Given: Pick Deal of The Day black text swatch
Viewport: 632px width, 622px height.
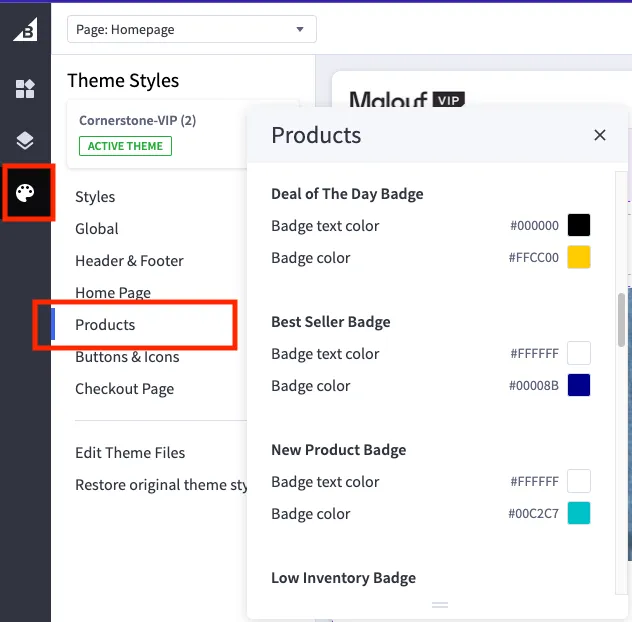Looking at the screenshot, I should pyautogui.click(x=579, y=225).
